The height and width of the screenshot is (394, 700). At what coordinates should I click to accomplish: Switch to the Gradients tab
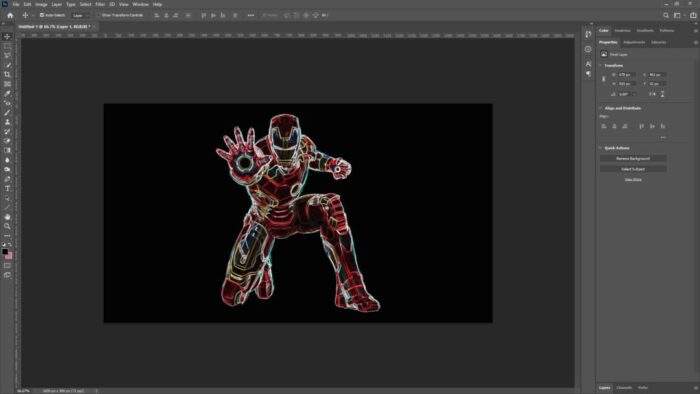tap(645, 31)
